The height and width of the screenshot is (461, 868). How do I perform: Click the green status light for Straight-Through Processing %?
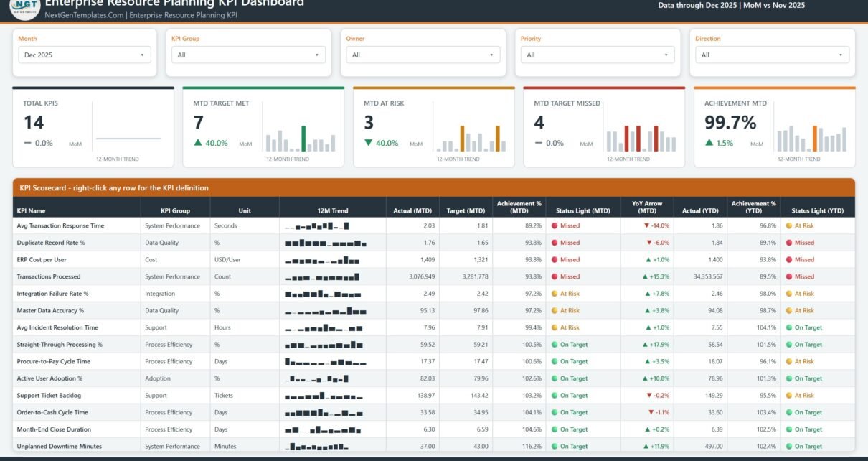click(x=555, y=345)
